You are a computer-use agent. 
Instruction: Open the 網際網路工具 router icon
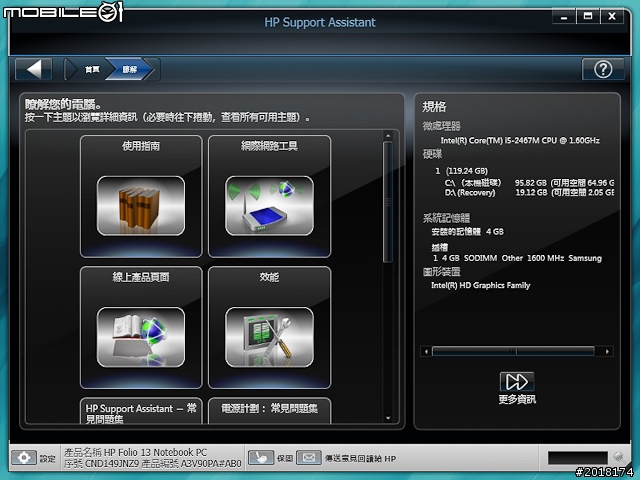point(269,206)
